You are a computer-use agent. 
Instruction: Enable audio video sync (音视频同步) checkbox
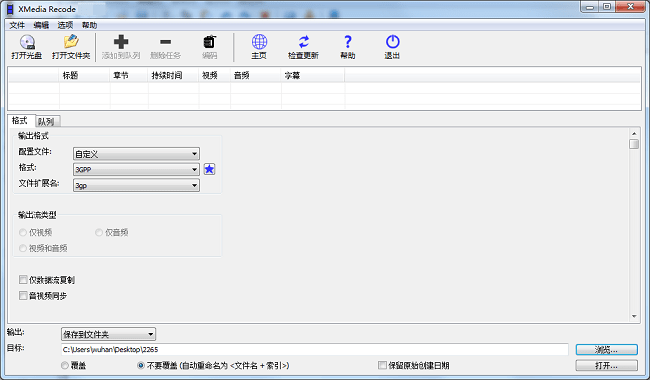23,295
